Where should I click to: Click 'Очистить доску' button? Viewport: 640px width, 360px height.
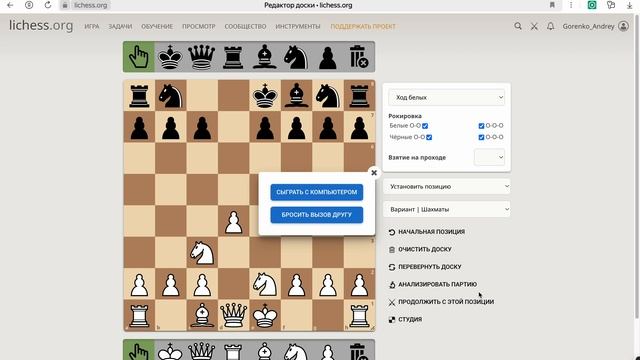[420, 249]
